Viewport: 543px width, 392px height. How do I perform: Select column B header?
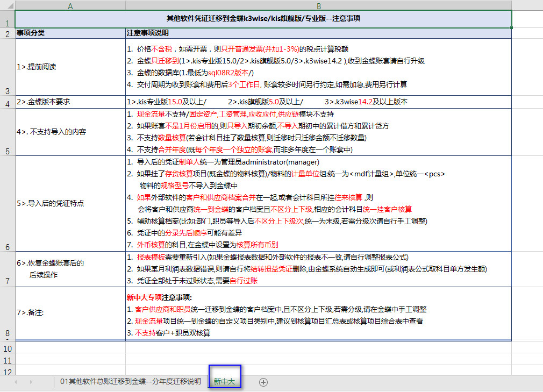click(318, 5)
